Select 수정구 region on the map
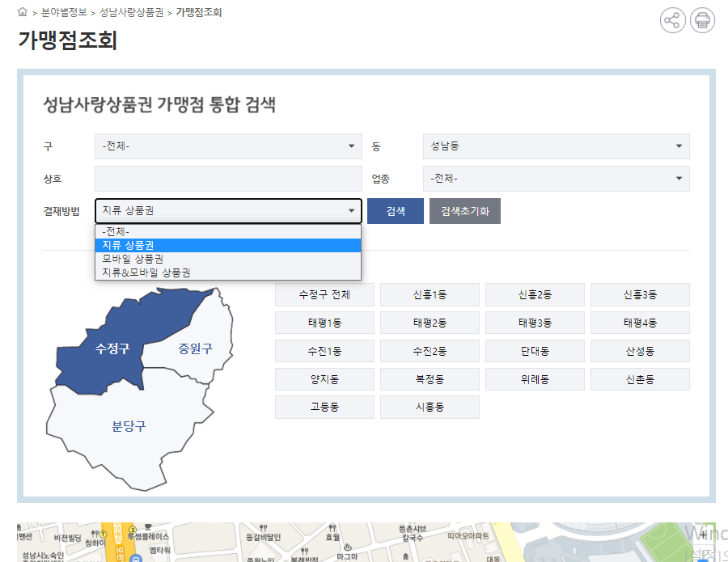 tap(112, 349)
